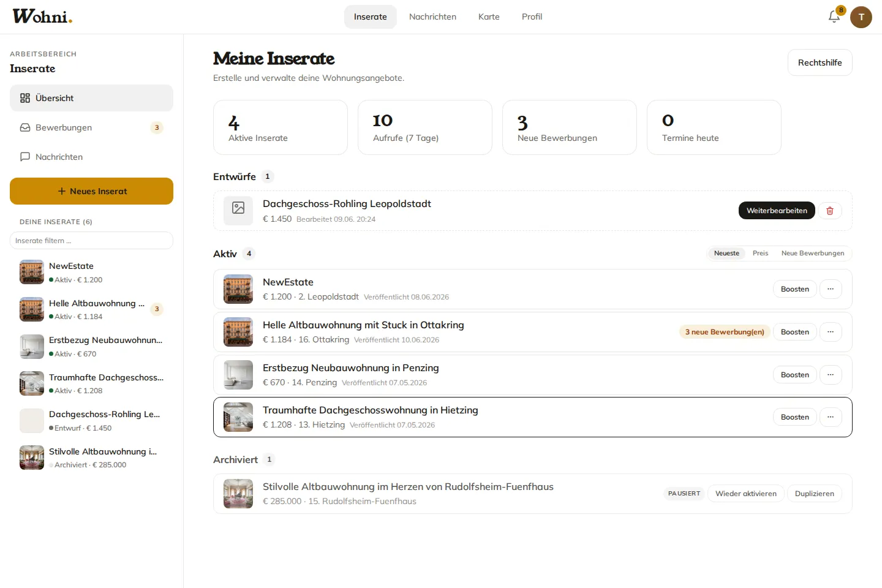Open the Traumhafte Dachgeschosswohnung in Hietzing title

point(371,410)
